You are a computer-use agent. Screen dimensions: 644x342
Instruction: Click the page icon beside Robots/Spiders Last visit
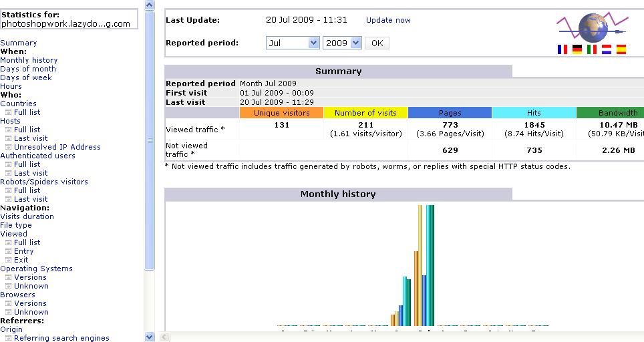(8, 199)
